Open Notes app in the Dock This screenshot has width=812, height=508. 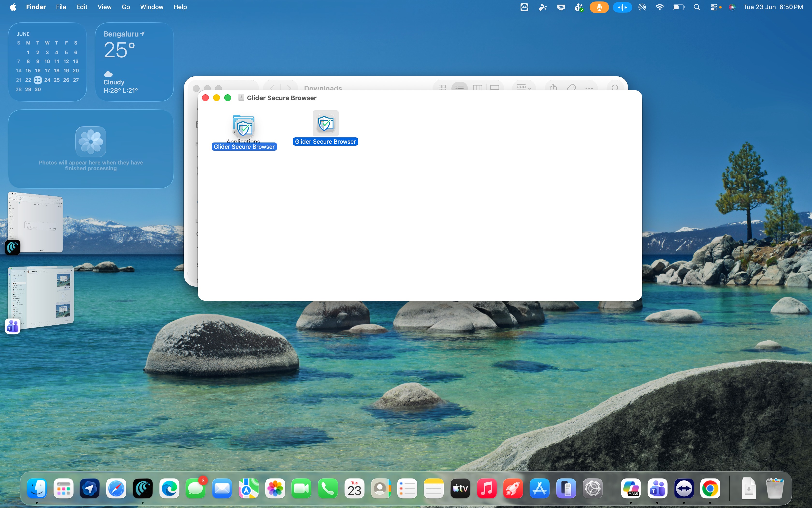pyautogui.click(x=434, y=488)
